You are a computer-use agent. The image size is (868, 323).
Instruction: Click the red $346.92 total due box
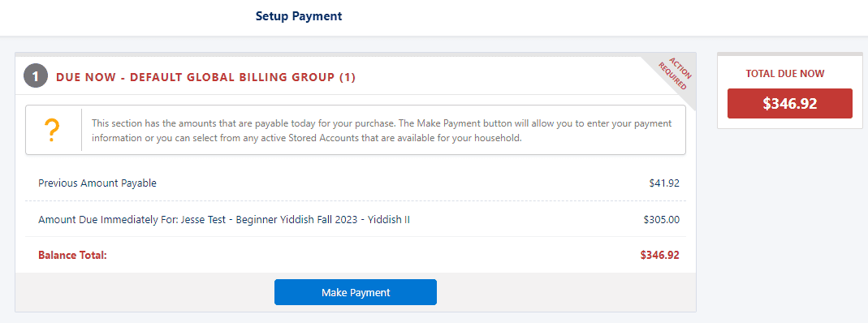coord(789,103)
